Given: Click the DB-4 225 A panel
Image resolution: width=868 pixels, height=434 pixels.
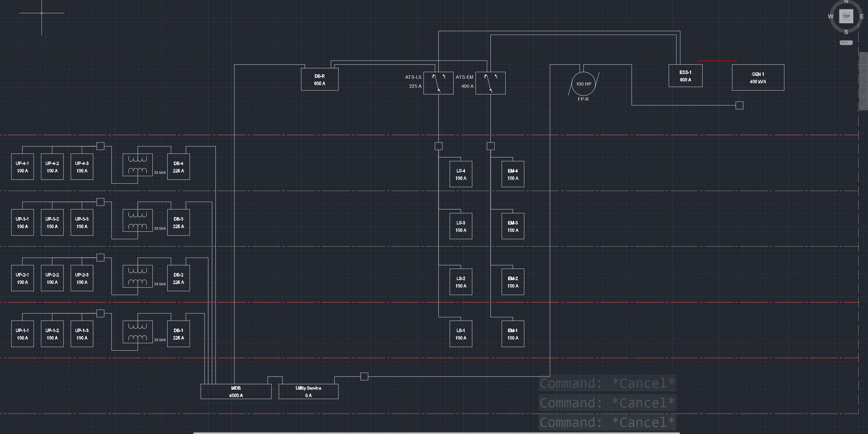Looking at the screenshot, I should click(x=179, y=167).
